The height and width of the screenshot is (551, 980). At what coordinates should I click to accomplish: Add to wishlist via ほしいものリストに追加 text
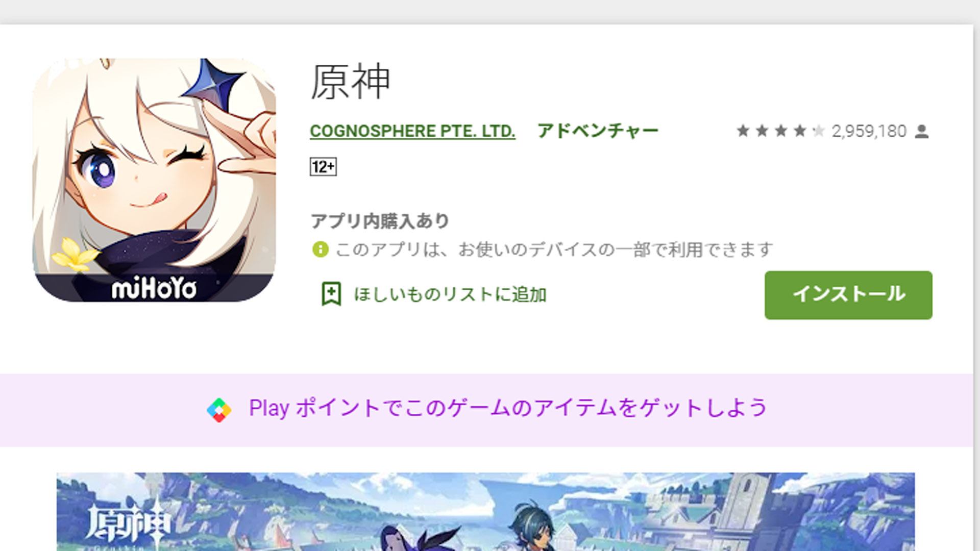450,294
